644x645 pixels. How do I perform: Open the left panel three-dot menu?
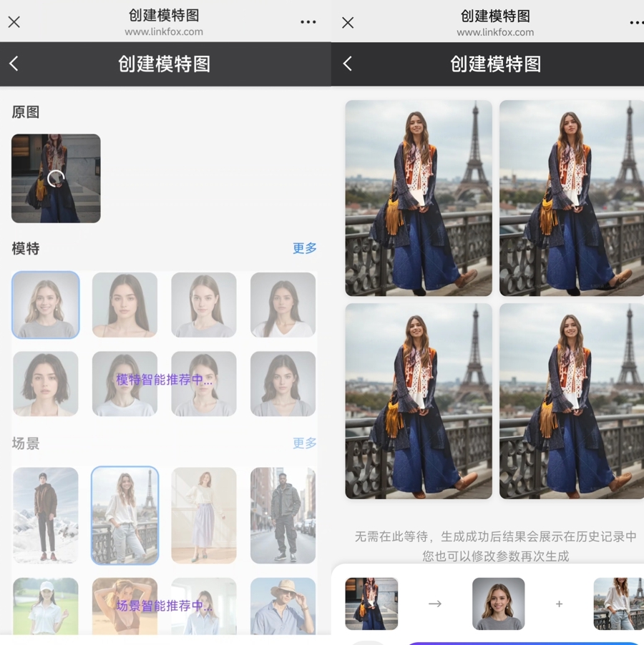tap(308, 22)
